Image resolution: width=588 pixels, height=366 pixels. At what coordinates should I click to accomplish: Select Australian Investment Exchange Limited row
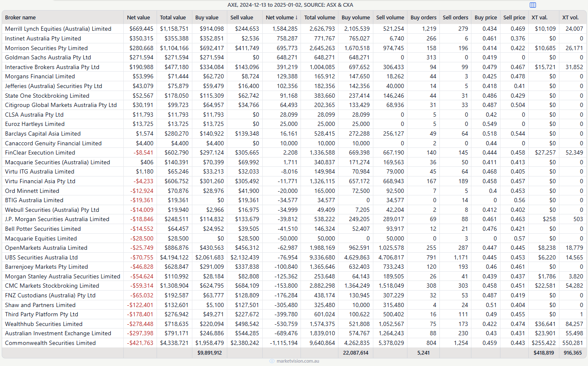pos(294,333)
